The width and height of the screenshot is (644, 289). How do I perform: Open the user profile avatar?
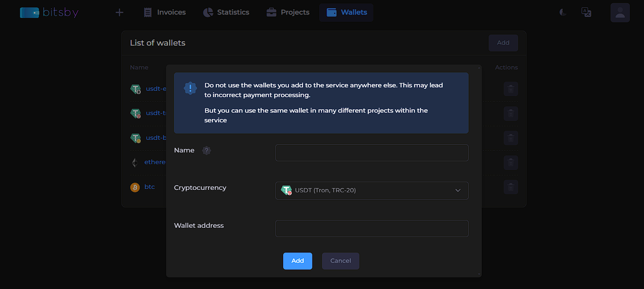coord(620,13)
